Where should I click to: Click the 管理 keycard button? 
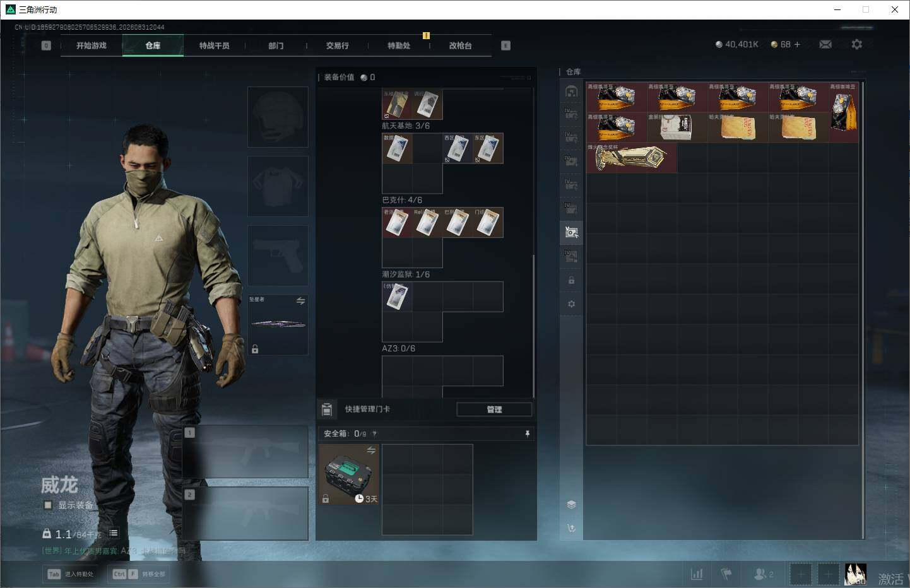pos(494,409)
